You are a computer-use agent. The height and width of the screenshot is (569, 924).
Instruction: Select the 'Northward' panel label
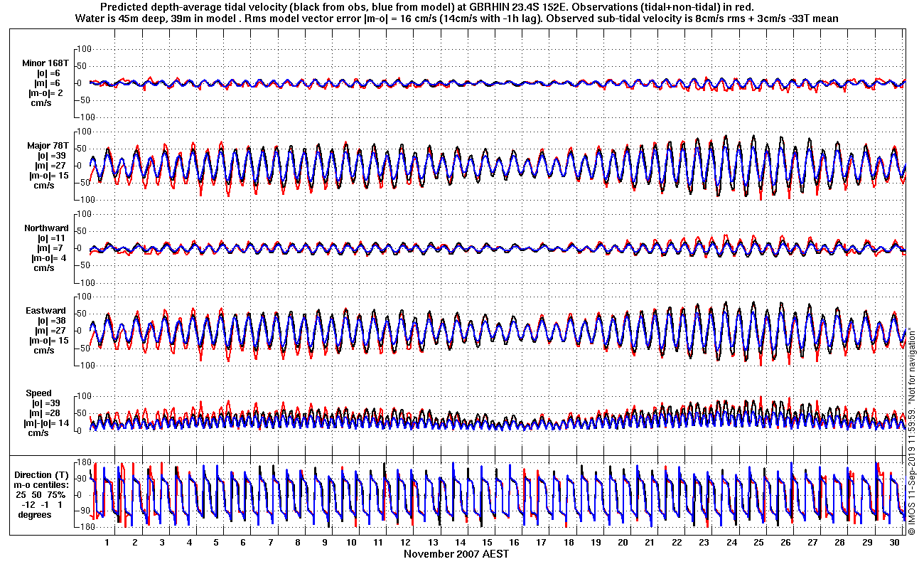(x=46, y=228)
